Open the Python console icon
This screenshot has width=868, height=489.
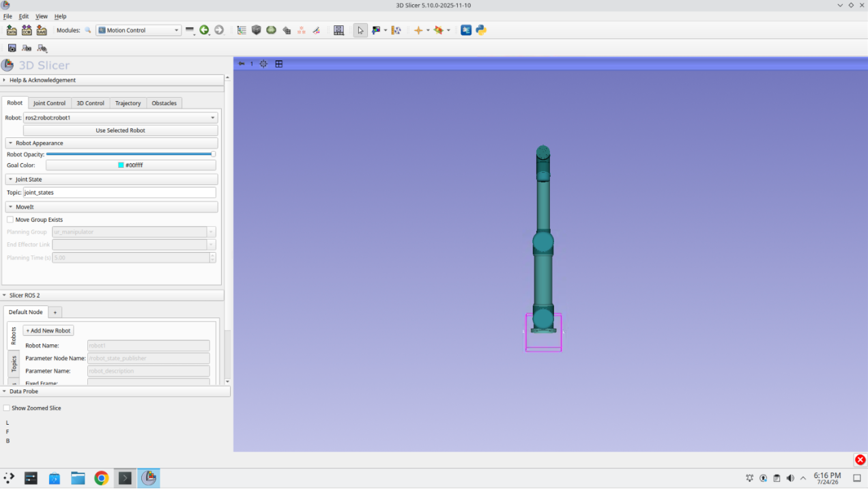coord(481,30)
